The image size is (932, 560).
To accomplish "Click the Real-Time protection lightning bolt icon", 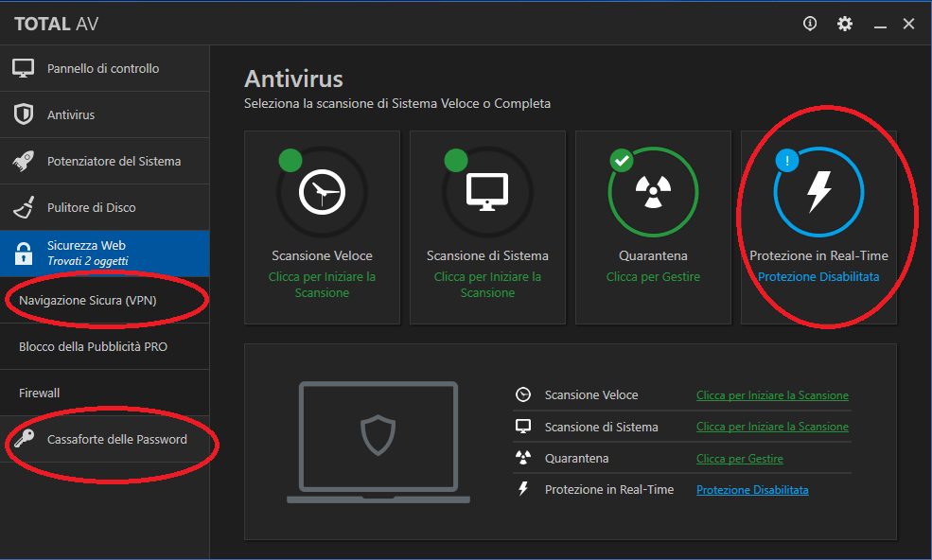I will (818, 192).
